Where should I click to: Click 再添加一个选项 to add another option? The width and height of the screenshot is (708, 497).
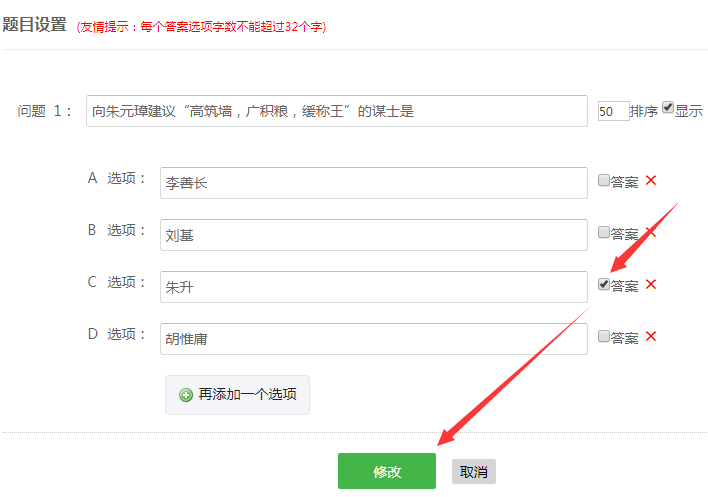pos(238,395)
